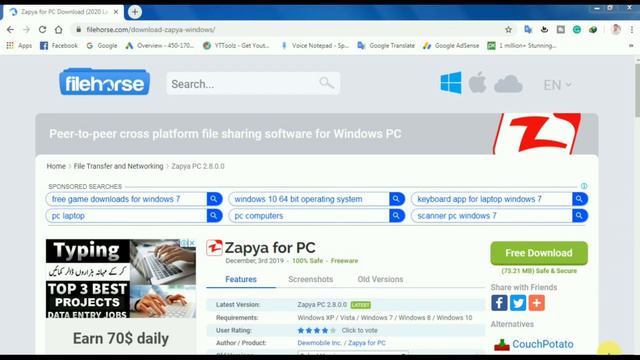Switch to the Features tab
The image size is (640, 360).
click(x=241, y=280)
